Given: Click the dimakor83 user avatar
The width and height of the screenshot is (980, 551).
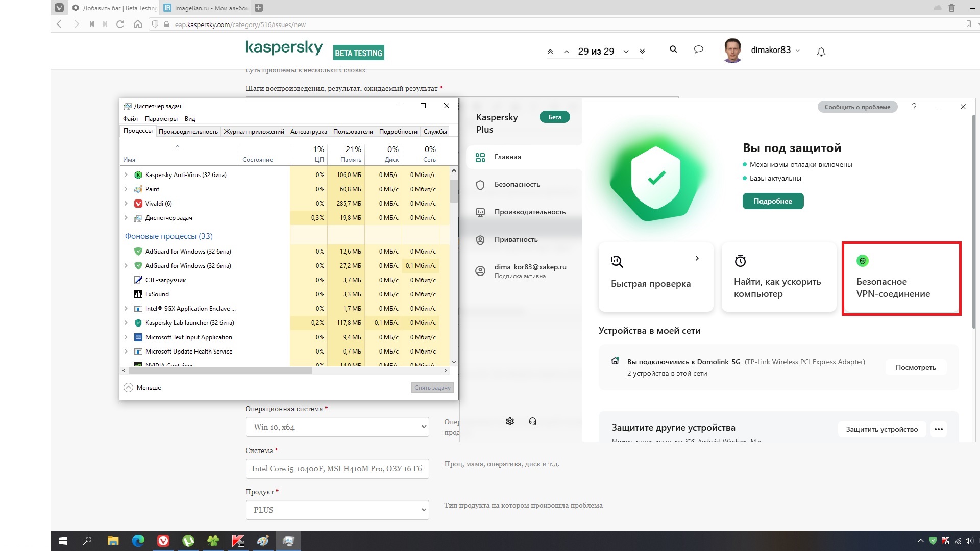Looking at the screenshot, I should tap(733, 51).
